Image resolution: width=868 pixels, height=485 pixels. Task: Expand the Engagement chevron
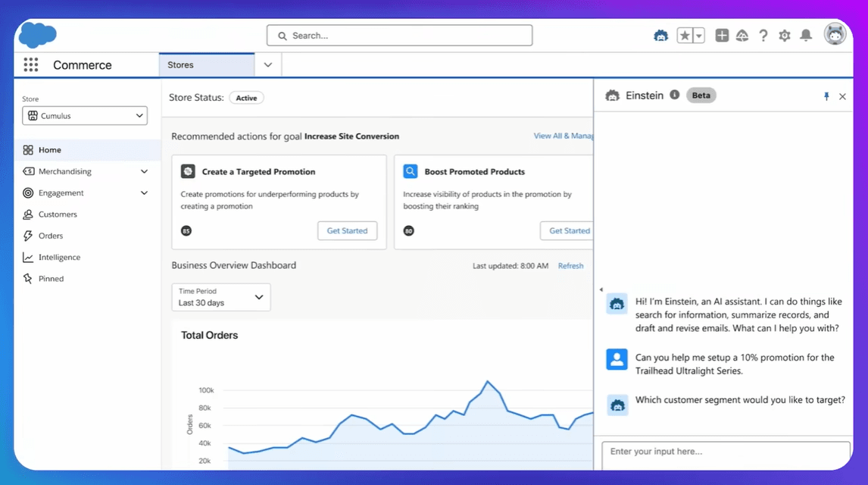click(144, 192)
